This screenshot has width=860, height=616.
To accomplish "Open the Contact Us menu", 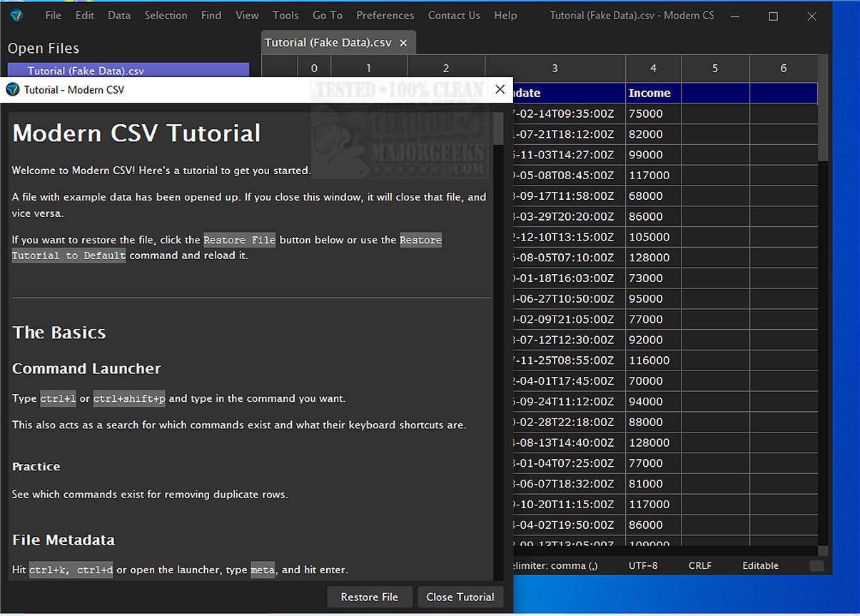I will click(454, 15).
